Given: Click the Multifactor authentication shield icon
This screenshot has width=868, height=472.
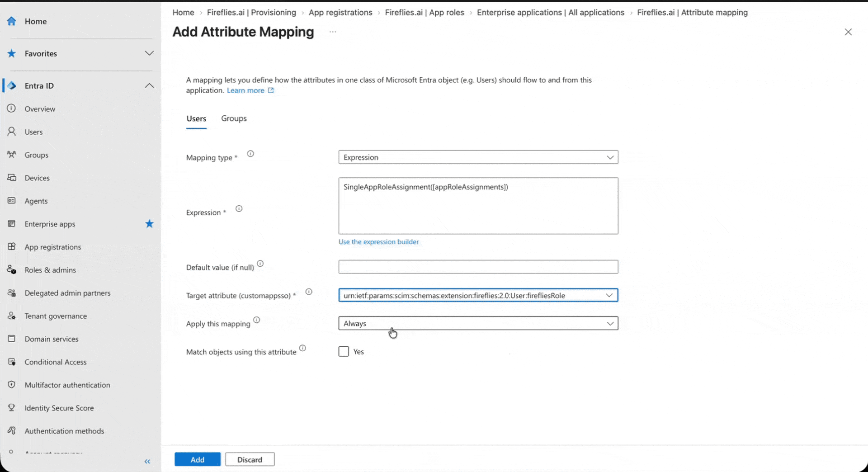Looking at the screenshot, I should coord(11,385).
